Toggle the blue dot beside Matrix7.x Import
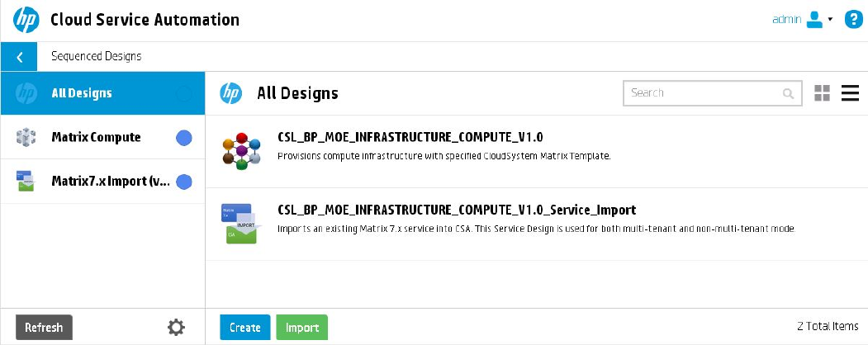868x345 pixels. pos(184,182)
